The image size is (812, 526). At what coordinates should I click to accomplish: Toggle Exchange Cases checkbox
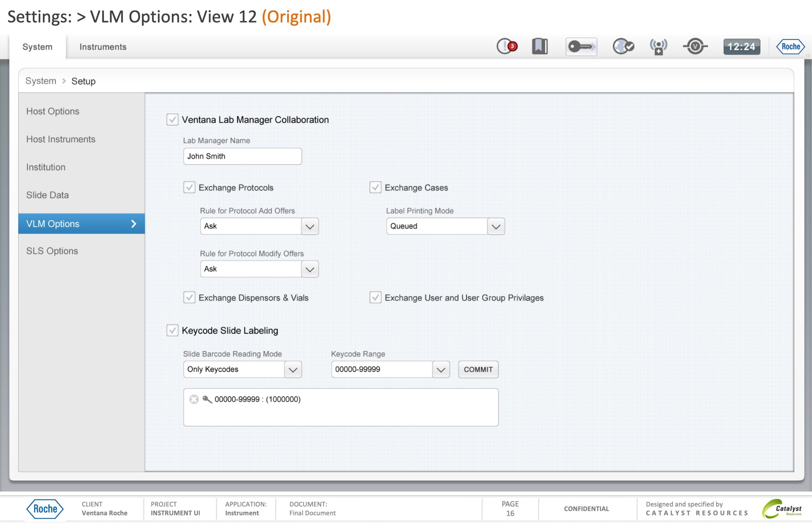click(375, 187)
